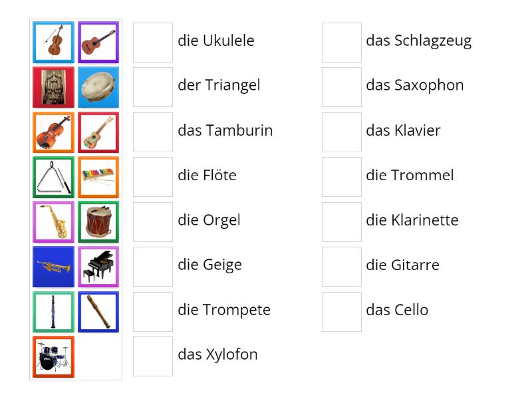Screen dimensions: 532x399
Task: Select the colorful ukulele image
Action: coord(98,132)
